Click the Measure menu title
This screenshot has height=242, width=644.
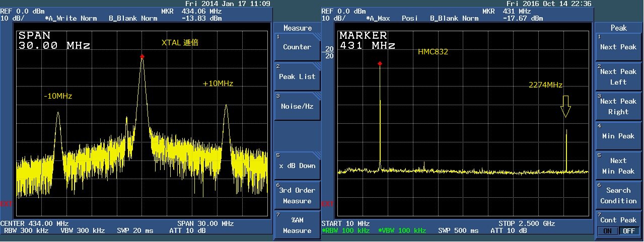pos(297,28)
